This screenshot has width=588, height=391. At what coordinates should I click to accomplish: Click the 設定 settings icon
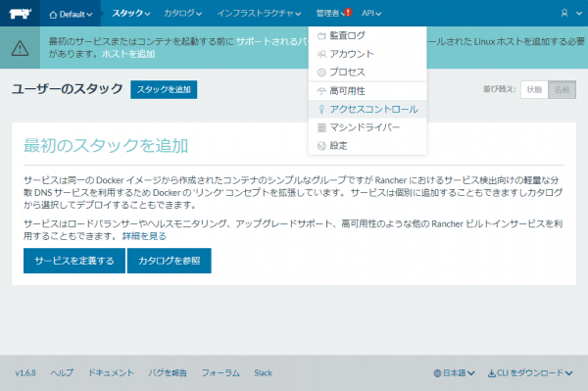coord(321,146)
